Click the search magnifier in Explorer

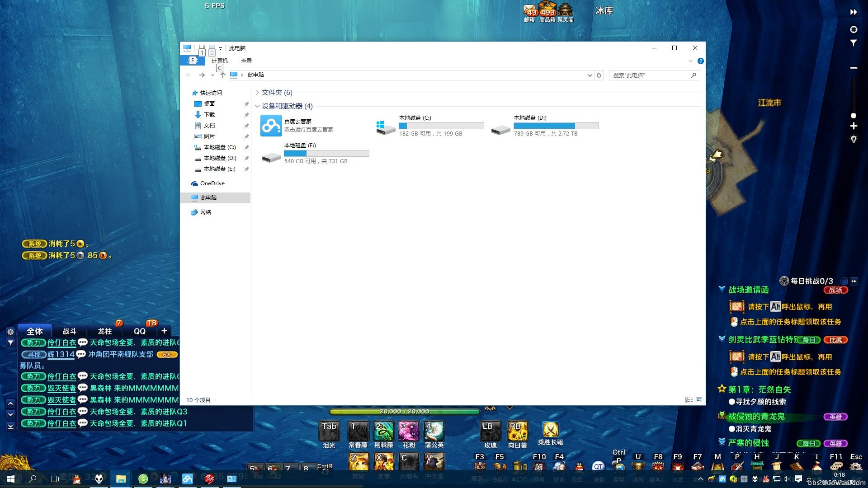[x=693, y=75]
